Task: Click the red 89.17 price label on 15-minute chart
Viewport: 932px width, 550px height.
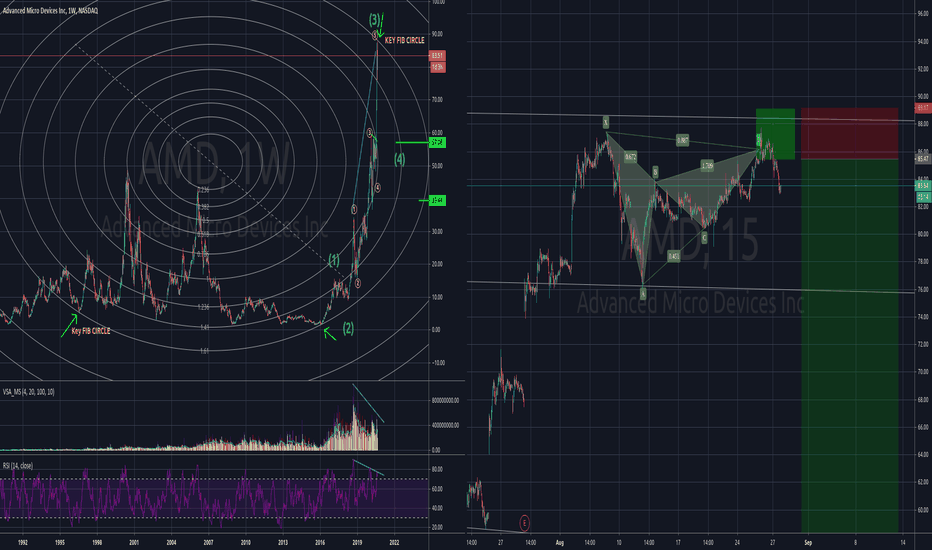Action: click(922, 108)
